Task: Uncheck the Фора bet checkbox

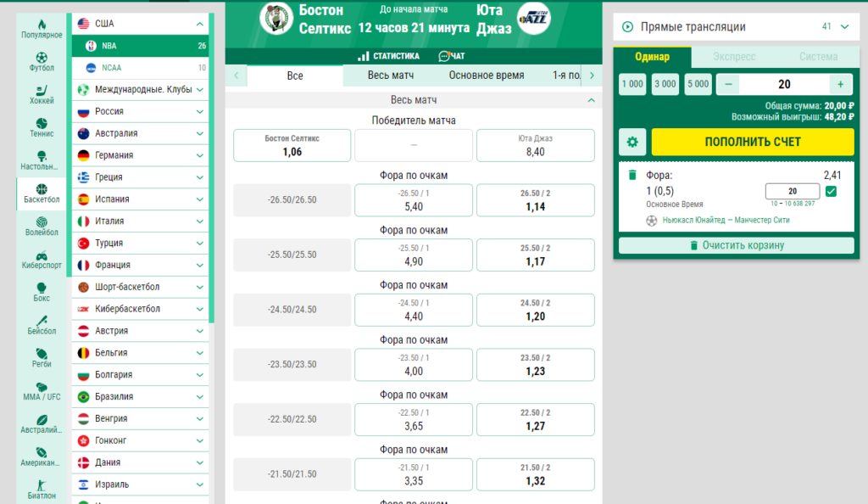Action: pyautogui.click(x=831, y=192)
